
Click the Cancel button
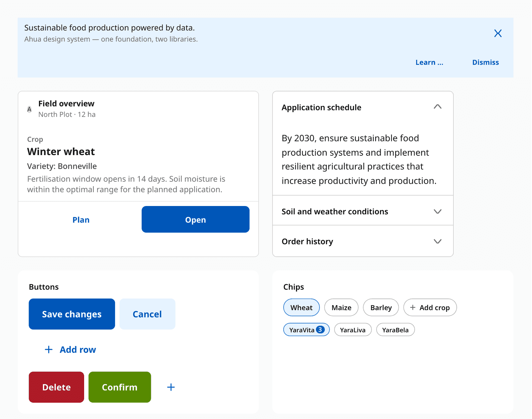click(x=147, y=314)
